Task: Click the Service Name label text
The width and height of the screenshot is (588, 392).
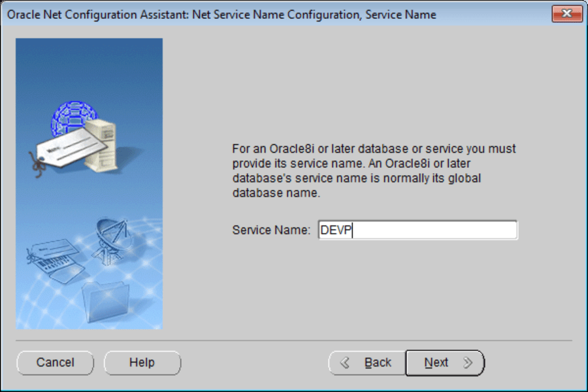Action: (x=271, y=230)
